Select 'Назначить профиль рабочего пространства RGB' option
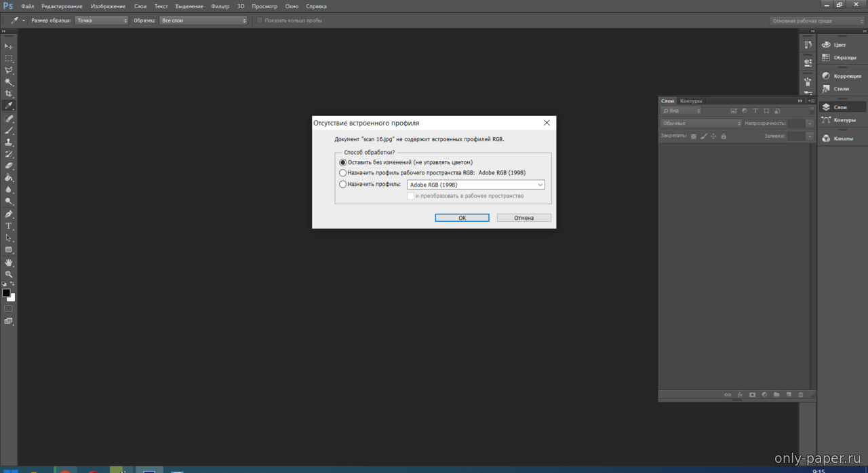Screen dimensions: 868x473 [342, 173]
